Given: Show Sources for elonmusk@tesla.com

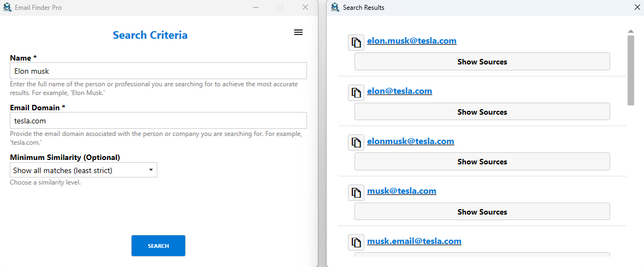Looking at the screenshot, I should point(482,162).
